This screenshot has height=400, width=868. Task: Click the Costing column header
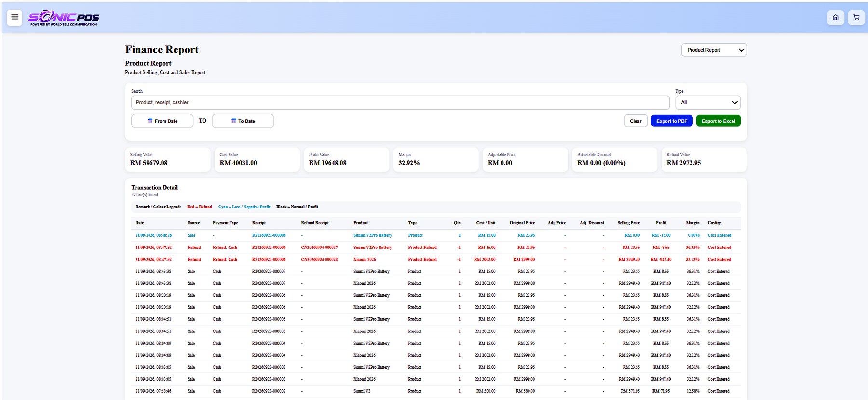715,223
